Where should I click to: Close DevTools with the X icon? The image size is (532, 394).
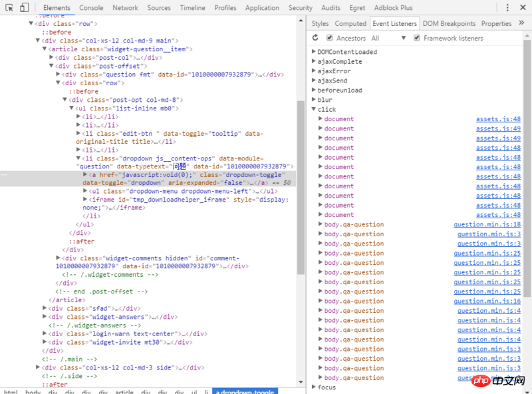(x=521, y=8)
